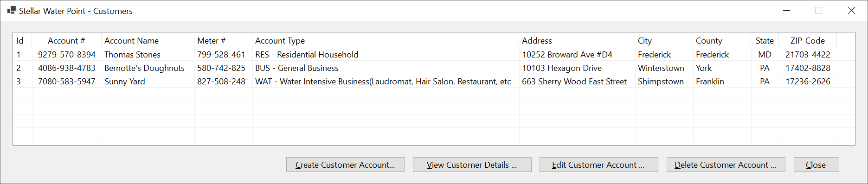Viewport: 868px width, 184px height.
Task: Click 'WAT - Water Intensive Business' cell
Action: pyautogui.click(x=383, y=82)
